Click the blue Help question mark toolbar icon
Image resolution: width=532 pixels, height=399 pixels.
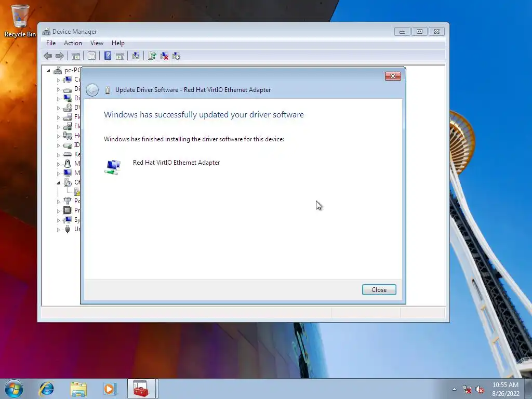pyautogui.click(x=108, y=56)
